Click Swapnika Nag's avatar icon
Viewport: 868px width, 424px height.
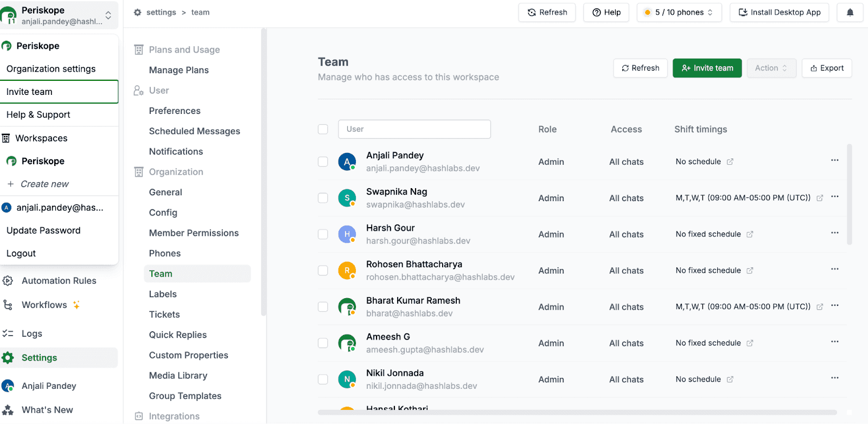tap(347, 198)
